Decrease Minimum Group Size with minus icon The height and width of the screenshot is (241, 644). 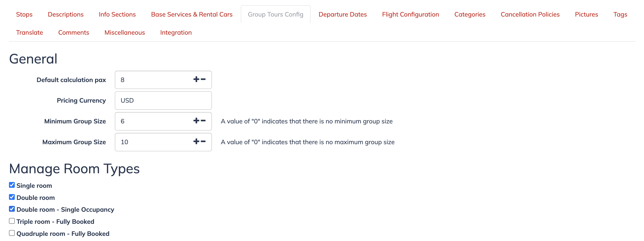203,121
